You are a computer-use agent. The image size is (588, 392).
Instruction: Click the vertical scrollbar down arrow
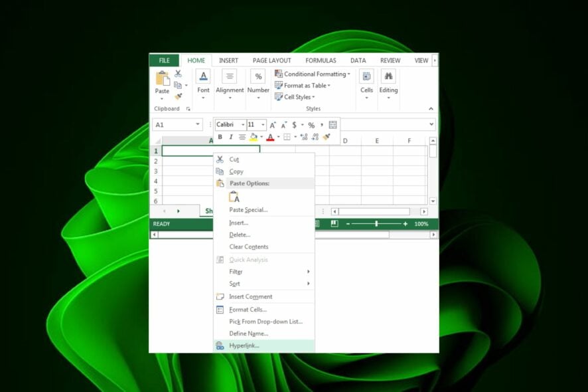coord(433,201)
